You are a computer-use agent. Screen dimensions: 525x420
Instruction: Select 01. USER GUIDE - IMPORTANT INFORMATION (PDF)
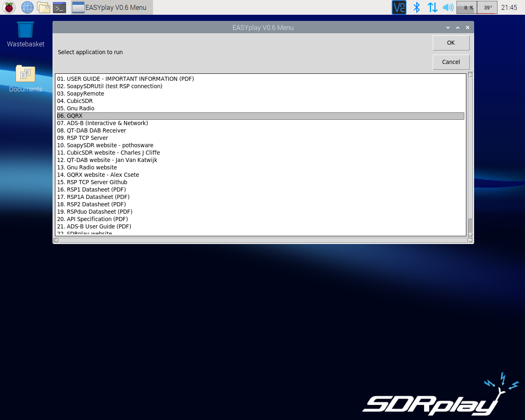tap(260, 79)
